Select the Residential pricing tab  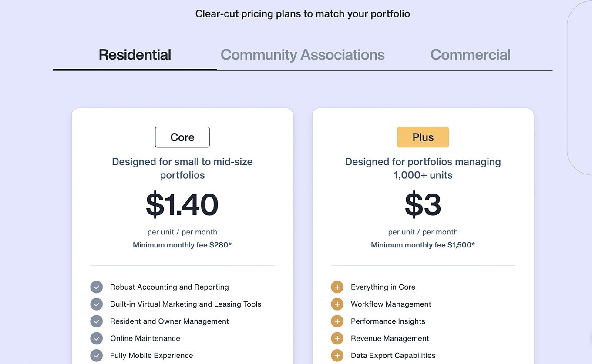135,55
